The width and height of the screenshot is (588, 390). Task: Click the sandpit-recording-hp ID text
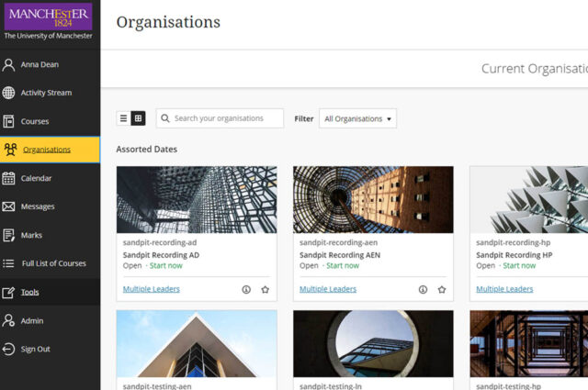514,242
